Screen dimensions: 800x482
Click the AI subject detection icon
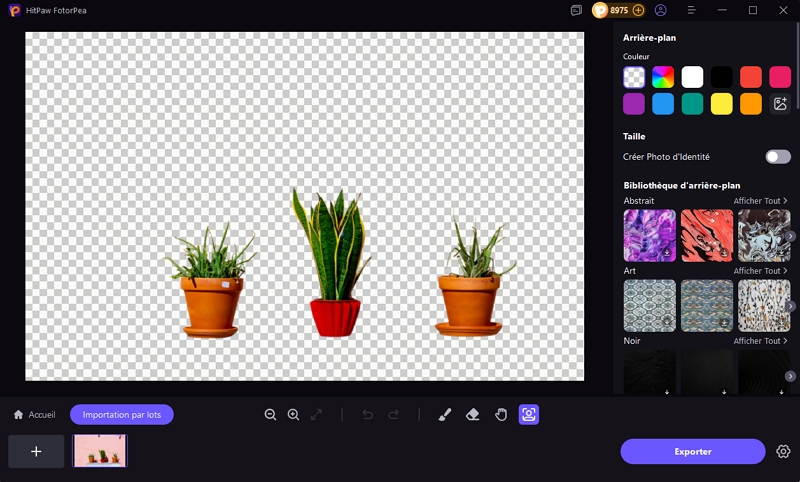(x=529, y=415)
